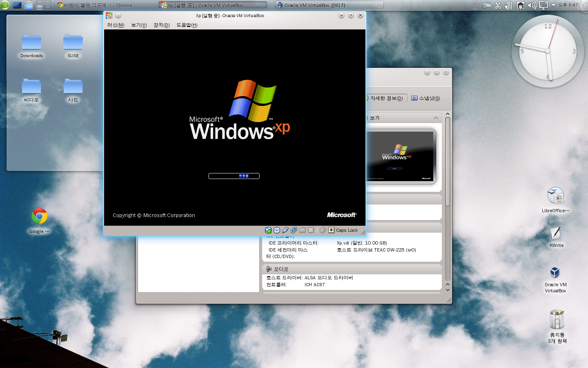Click the file manager panel icon
This screenshot has width=588, height=368.
point(29,5)
